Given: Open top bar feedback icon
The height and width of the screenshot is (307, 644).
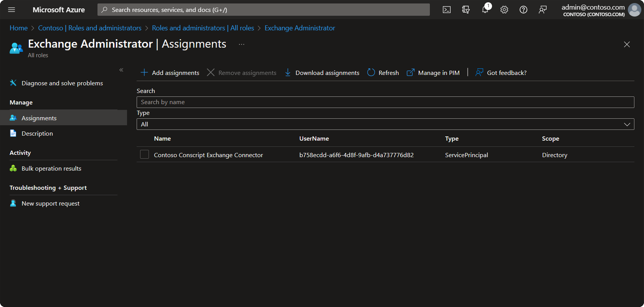Looking at the screenshot, I should 543,10.
